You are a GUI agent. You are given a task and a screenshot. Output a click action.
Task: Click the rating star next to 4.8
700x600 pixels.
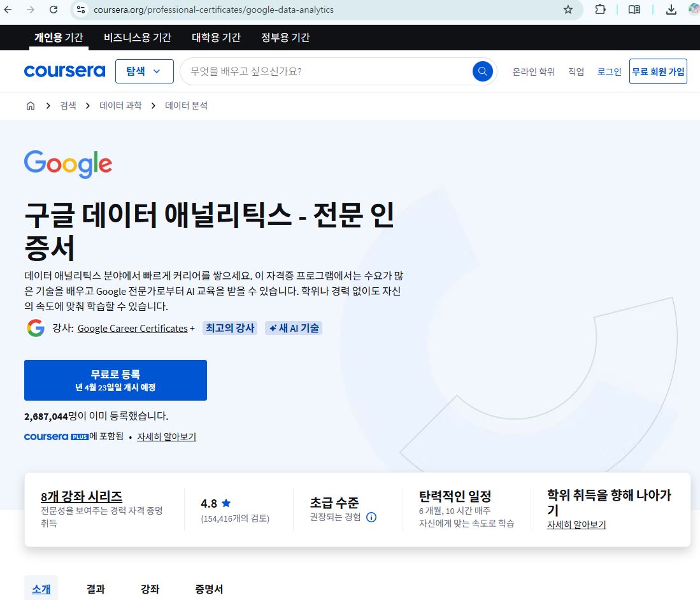(x=226, y=503)
